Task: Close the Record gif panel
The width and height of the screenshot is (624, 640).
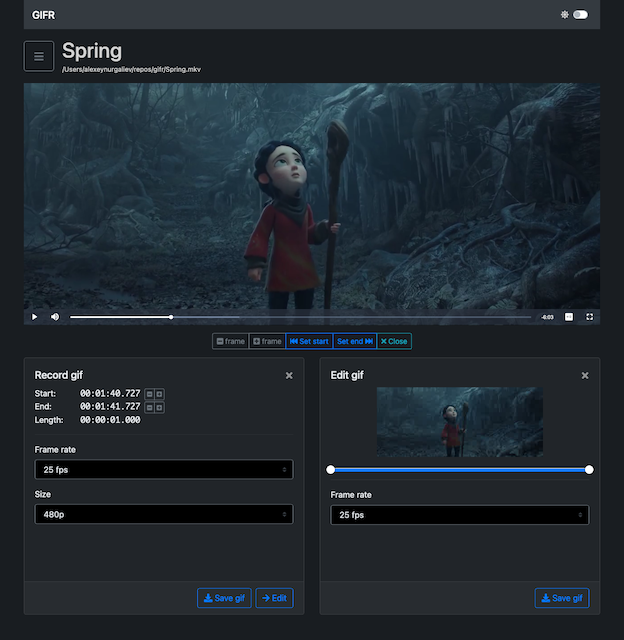Action: click(289, 376)
